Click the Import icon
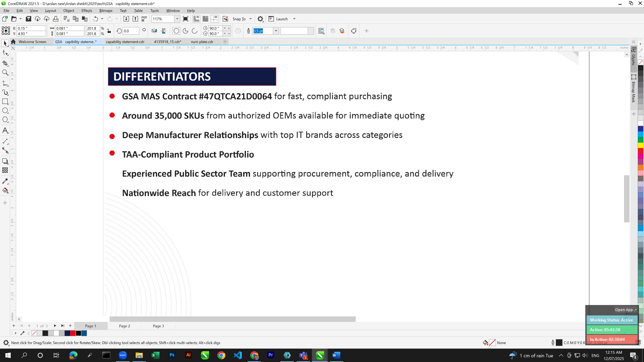The image size is (644, 362). [126, 19]
